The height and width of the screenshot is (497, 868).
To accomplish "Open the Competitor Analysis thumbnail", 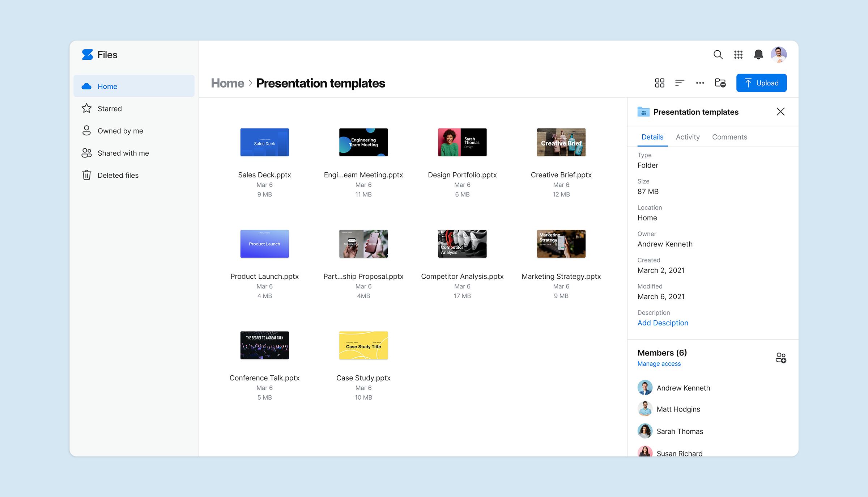I will (462, 244).
